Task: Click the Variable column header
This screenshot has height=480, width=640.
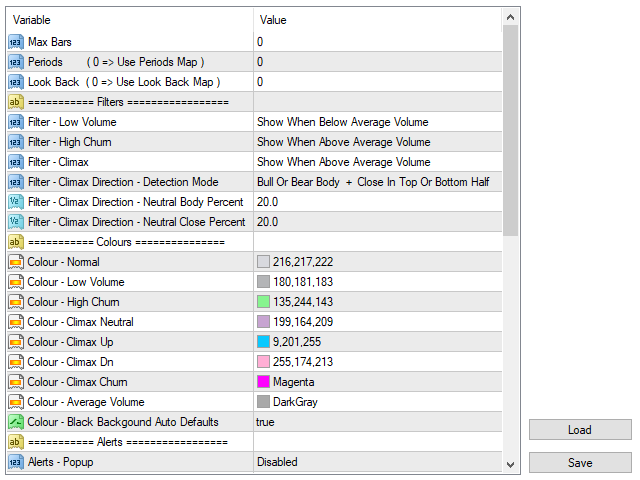Action: click(x=130, y=20)
